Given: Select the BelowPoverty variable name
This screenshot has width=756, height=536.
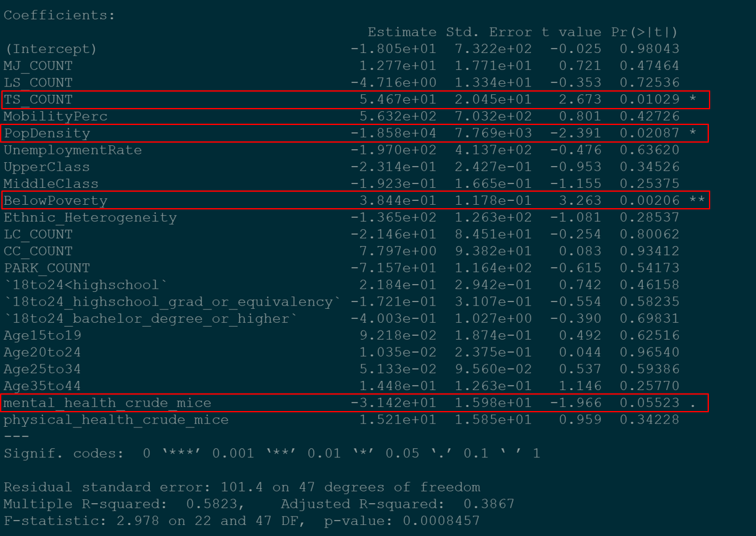Looking at the screenshot, I should click(55, 201).
